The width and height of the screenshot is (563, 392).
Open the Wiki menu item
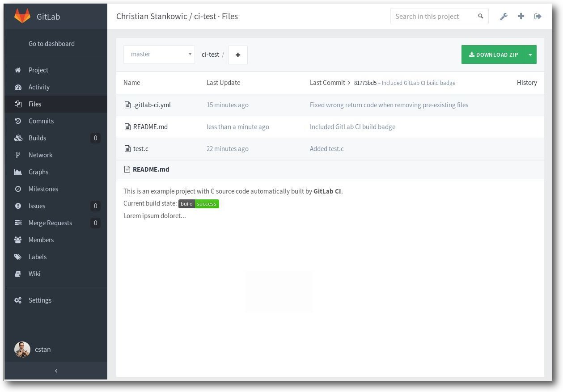pos(56,274)
